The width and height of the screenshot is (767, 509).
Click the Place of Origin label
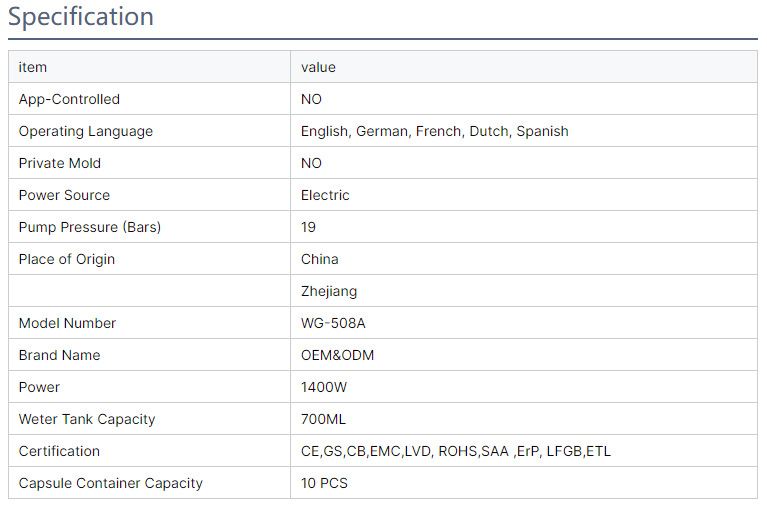[x=67, y=259]
